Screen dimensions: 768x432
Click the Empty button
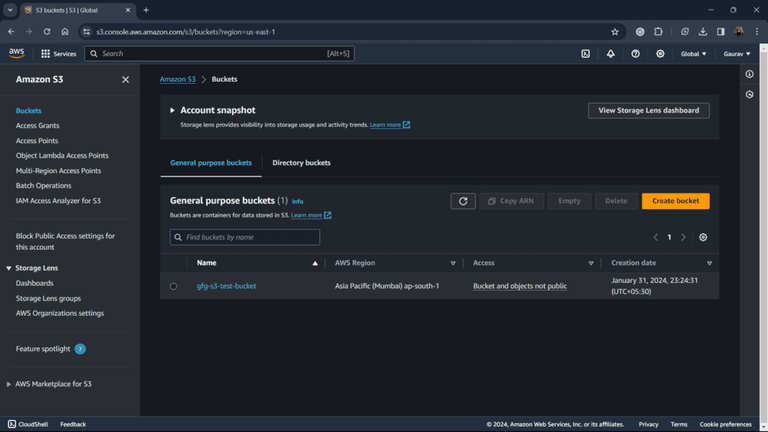(569, 201)
